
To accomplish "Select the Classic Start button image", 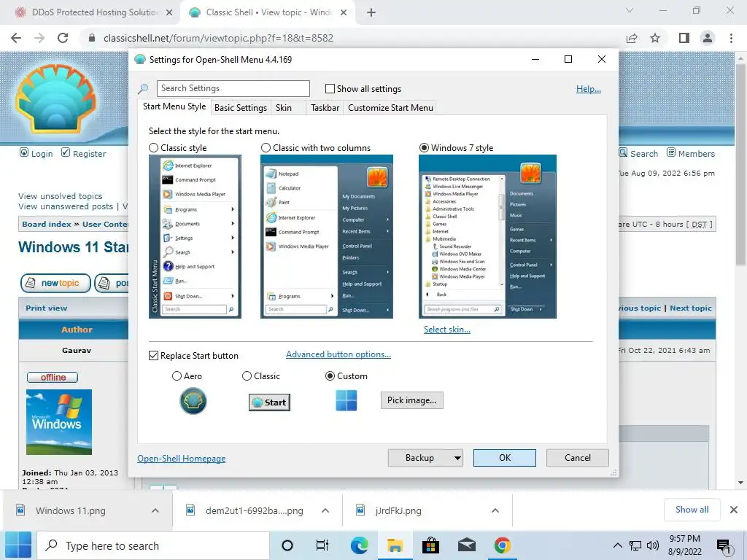I will coord(269,402).
